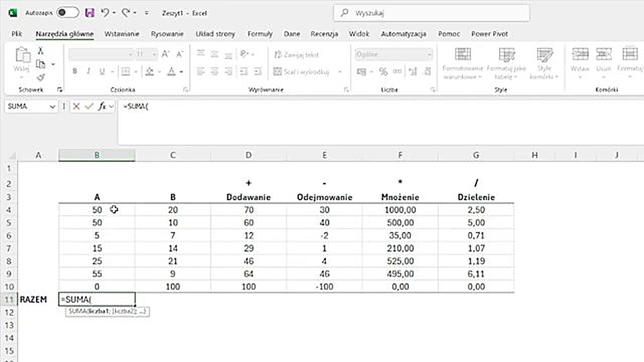The height and width of the screenshot is (362, 644).
Task: Confirm formula with the checkmark icon
Action: point(89,106)
